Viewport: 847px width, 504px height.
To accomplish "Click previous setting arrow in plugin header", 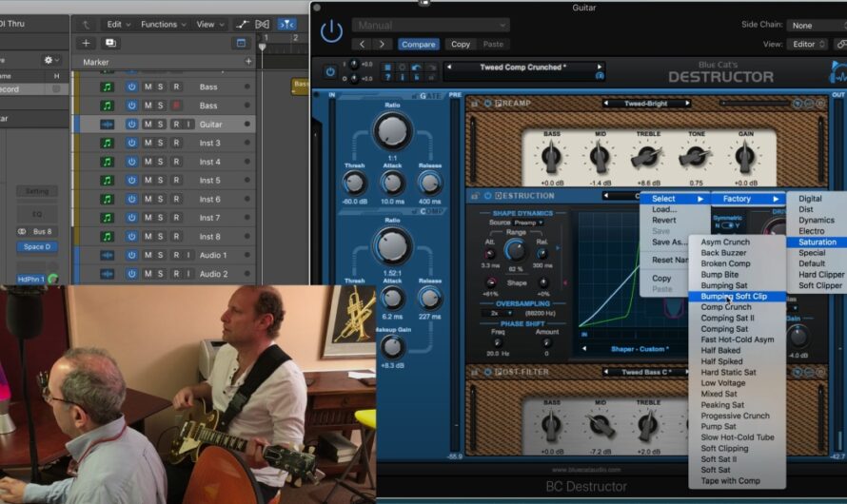I will click(362, 45).
